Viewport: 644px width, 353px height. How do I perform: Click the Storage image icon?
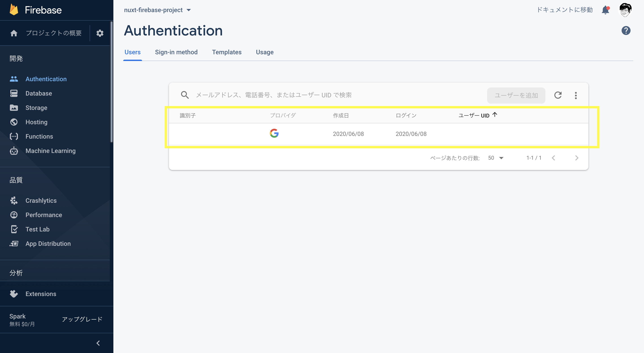[x=14, y=108]
